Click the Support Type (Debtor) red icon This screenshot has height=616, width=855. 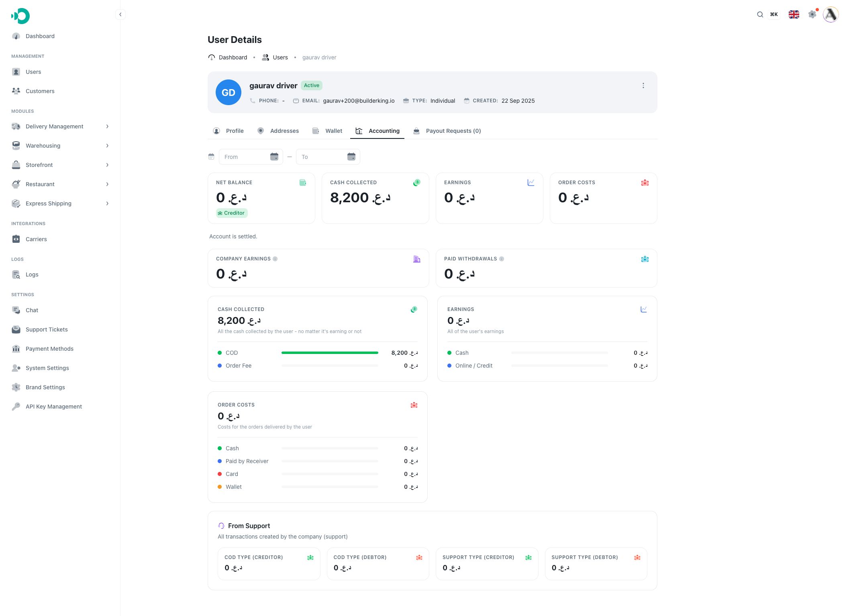637,557
